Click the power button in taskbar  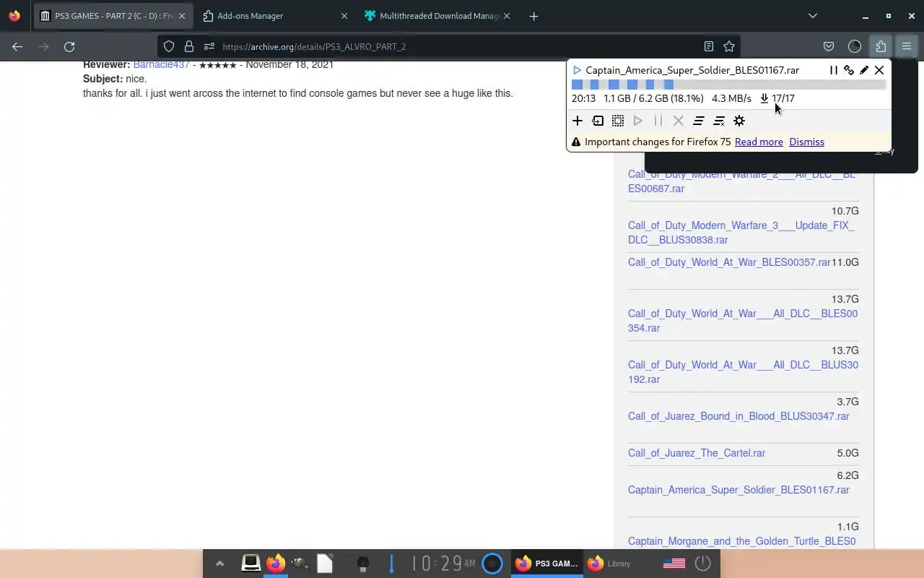click(x=703, y=563)
